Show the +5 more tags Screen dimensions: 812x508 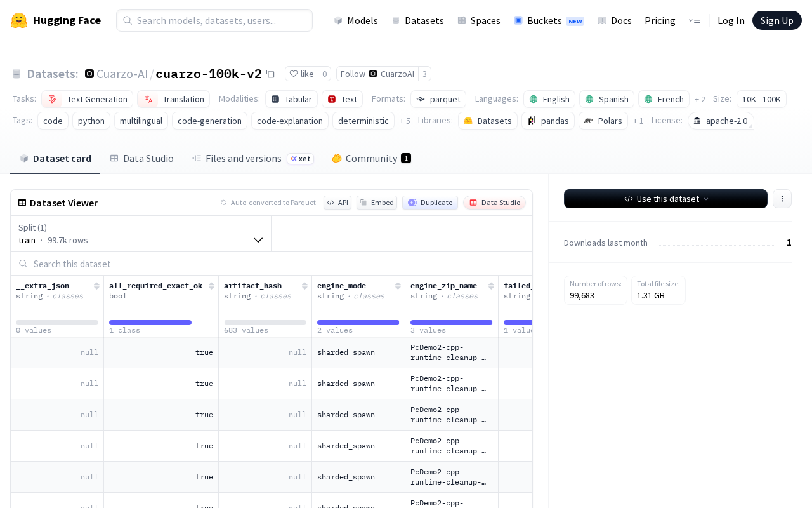tap(405, 121)
